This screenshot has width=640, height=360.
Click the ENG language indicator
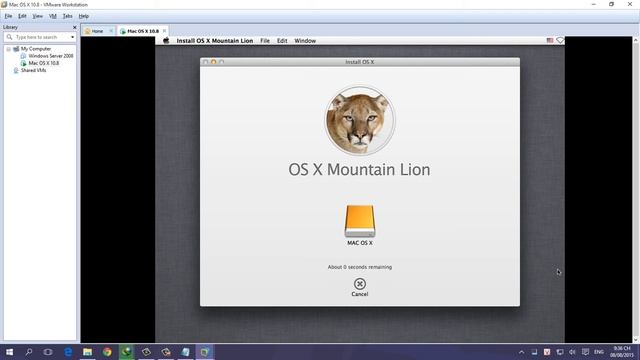(599, 352)
